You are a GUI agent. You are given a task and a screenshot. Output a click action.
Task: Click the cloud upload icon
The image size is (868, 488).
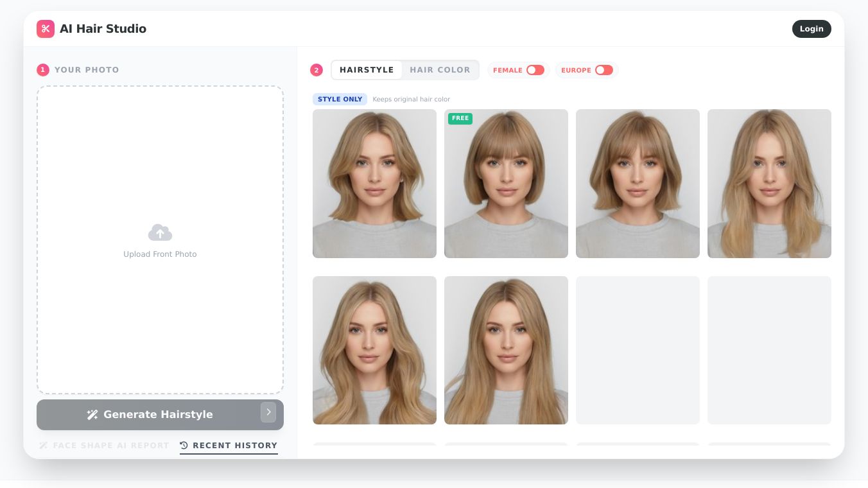[160, 232]
